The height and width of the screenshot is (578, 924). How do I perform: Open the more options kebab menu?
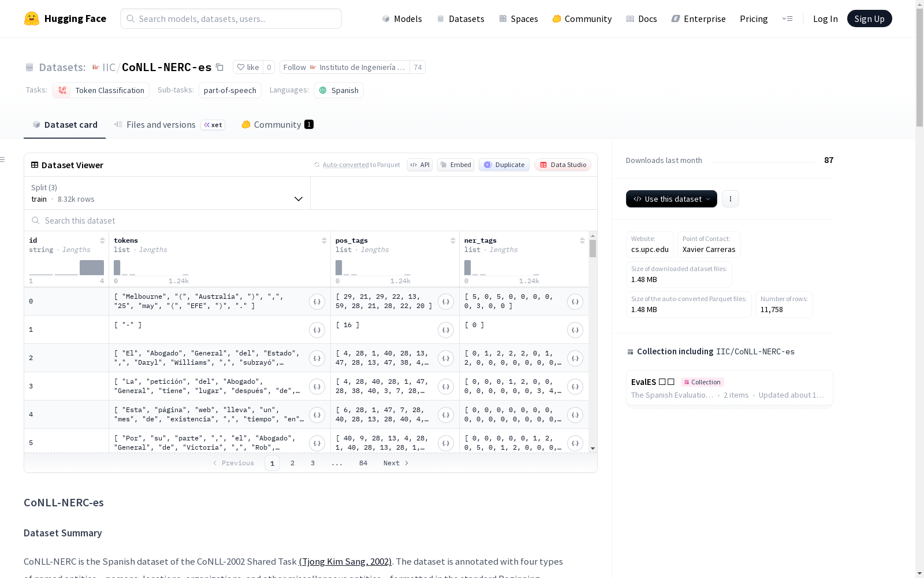[731, 199]
